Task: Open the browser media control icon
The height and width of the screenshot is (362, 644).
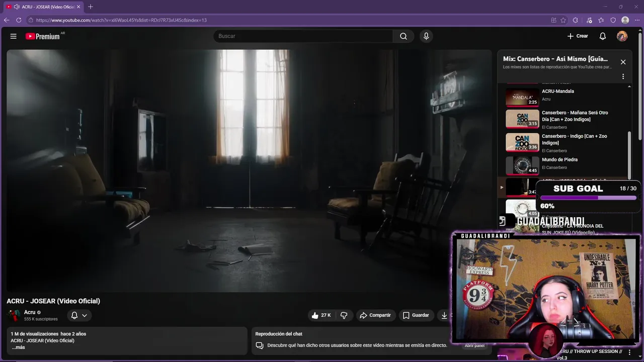Action: [589, 20]
